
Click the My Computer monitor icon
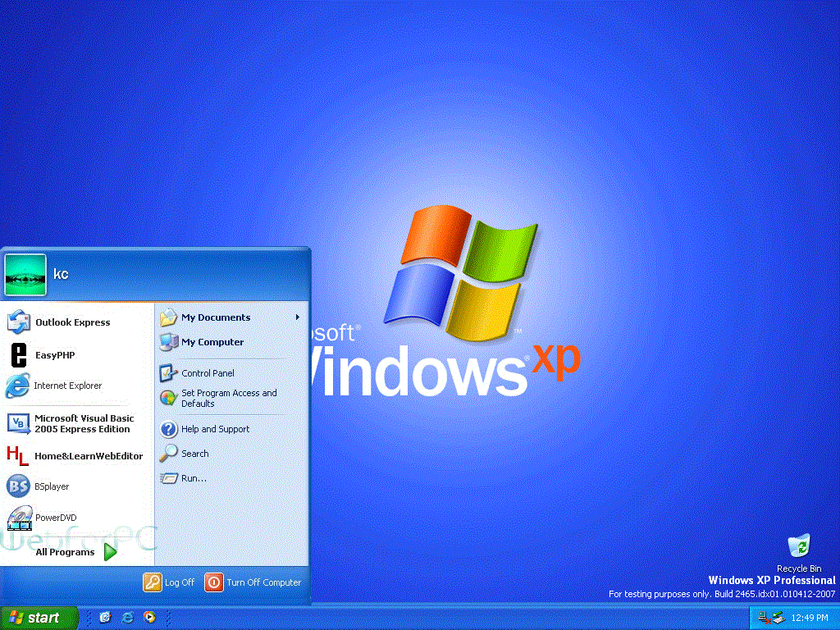tap(168, 342)
